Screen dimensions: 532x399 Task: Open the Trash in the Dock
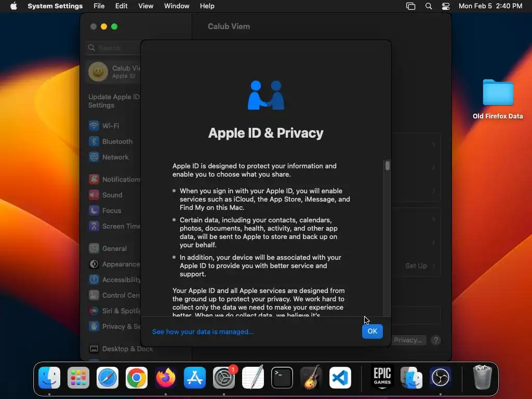pos(482,378)
